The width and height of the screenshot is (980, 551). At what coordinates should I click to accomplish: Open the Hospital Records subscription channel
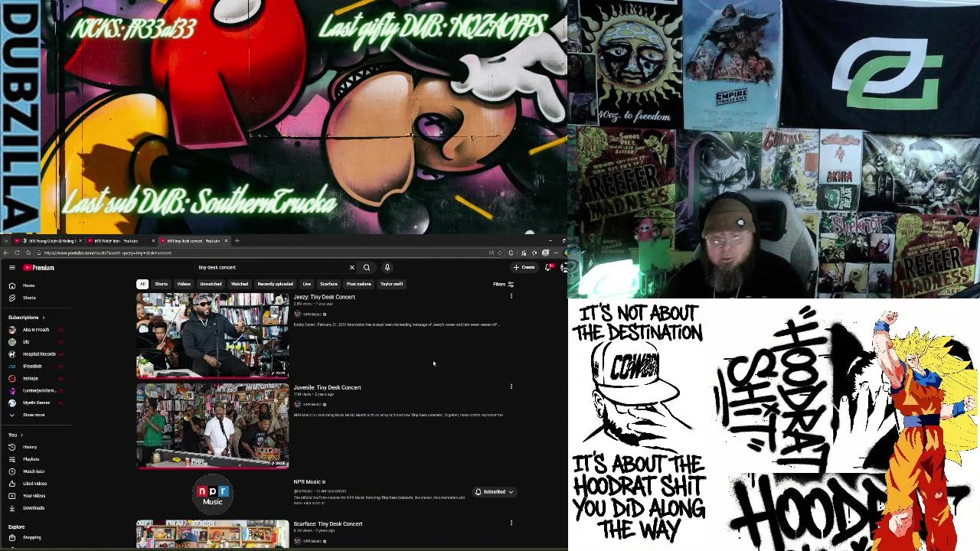pyautogui.click(x=34, y=354)
